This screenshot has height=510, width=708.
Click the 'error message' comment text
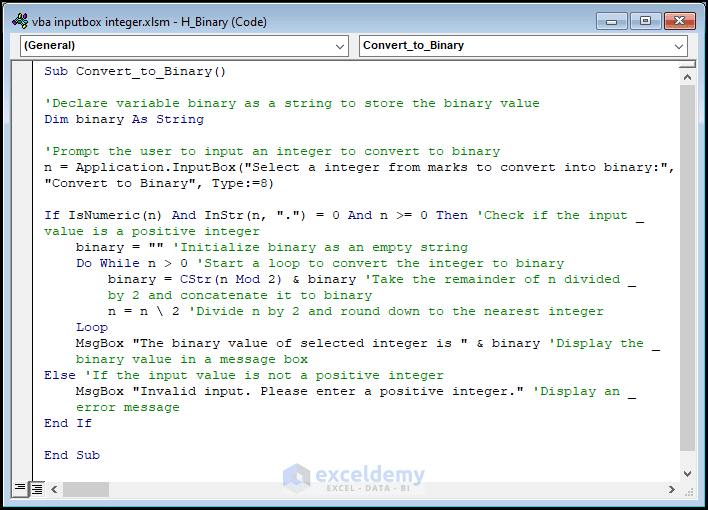click(127, 407)
